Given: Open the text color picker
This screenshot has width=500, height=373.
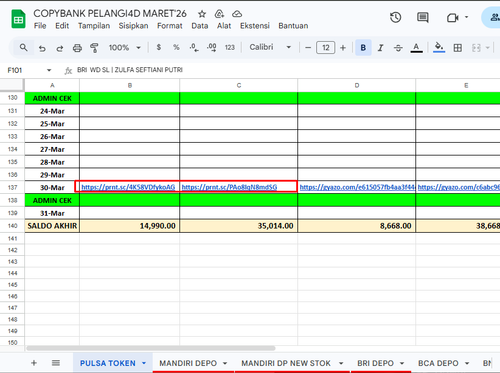Looking at the screenshot, I should 416,48.
